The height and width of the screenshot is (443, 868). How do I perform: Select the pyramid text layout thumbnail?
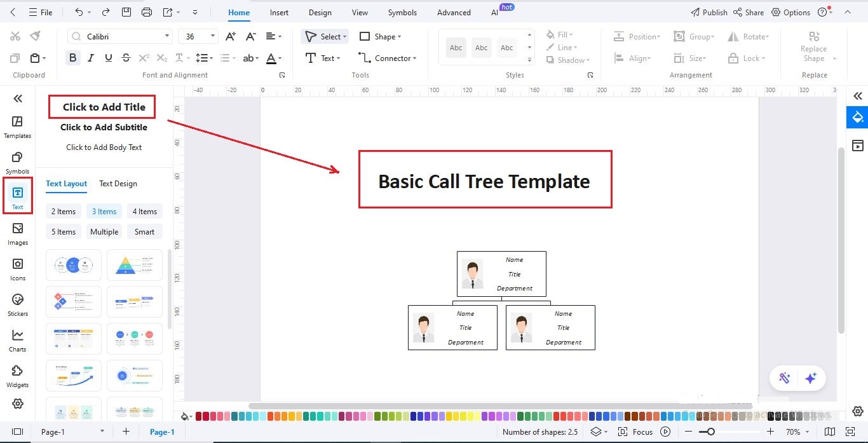coord(135,265)
